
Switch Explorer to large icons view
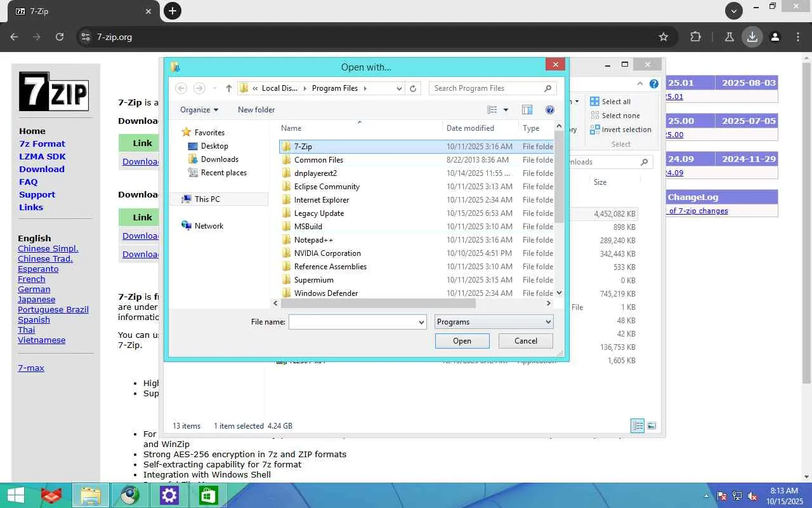(652, 425)
